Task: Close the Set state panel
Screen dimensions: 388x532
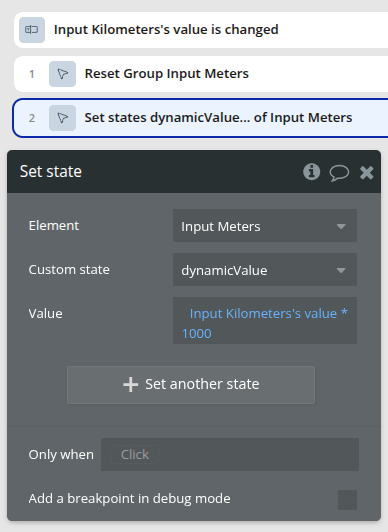Action: pyautogui.click(x=367, y=172)
